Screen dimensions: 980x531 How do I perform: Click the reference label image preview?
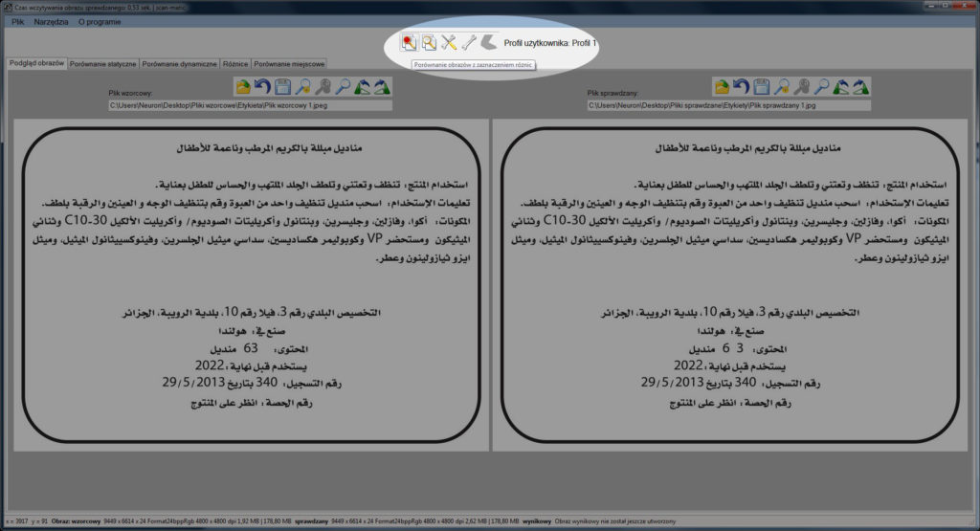[252, 285]
